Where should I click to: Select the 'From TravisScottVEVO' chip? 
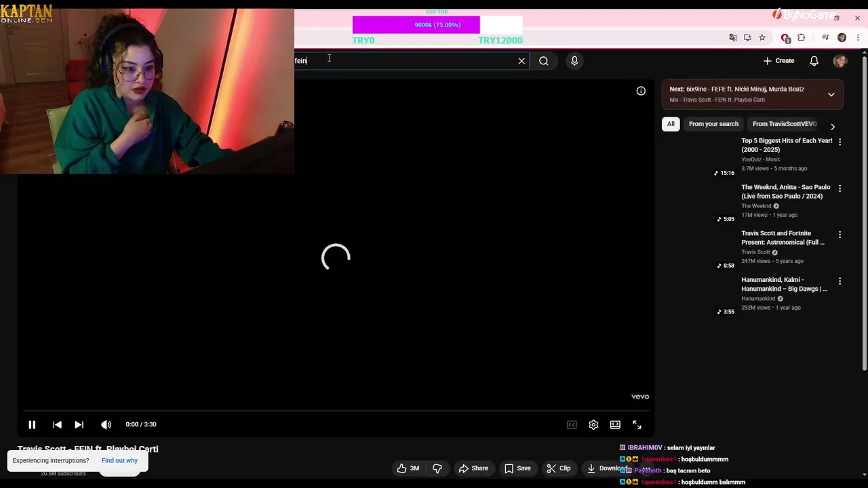[785, 124]
